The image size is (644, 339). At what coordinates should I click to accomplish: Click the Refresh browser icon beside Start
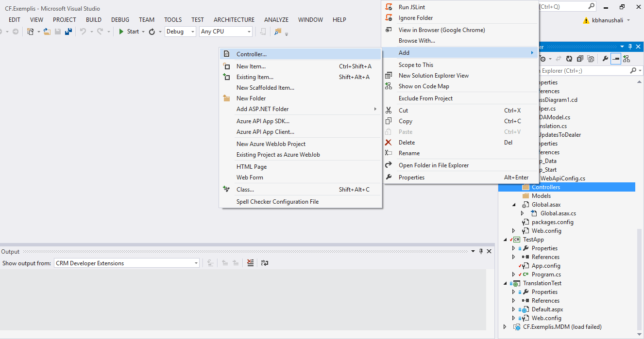tap(152, 32)
